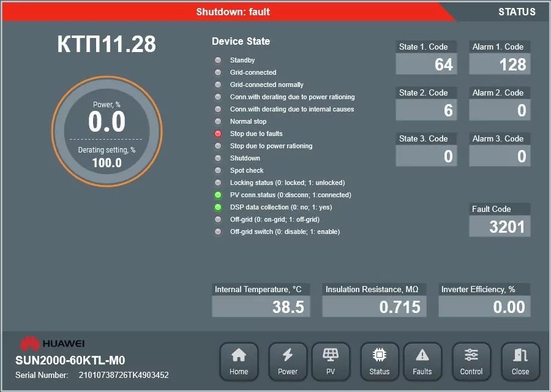Click the Inverter Efficiency, % label
Viewport: 551px width, 392px height.
click(478, 289)
